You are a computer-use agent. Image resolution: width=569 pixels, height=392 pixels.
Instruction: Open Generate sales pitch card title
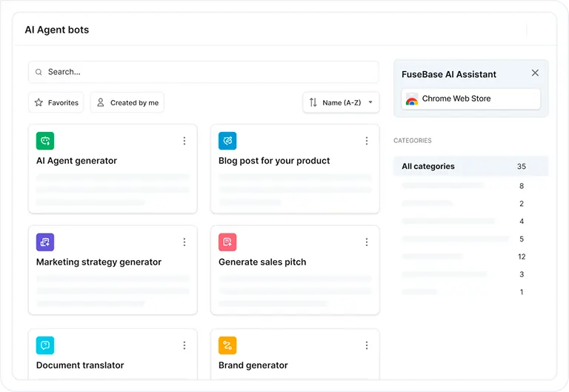(x=262, y=262)
